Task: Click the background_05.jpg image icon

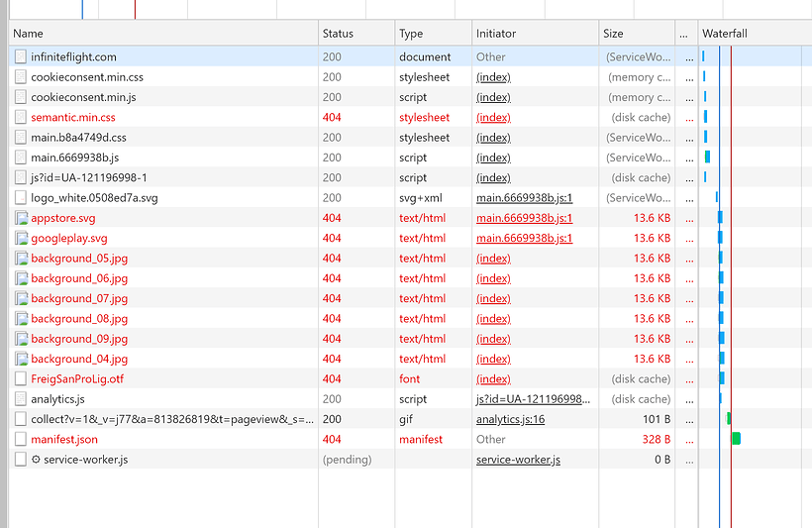Action: click(x=21, y=258)
